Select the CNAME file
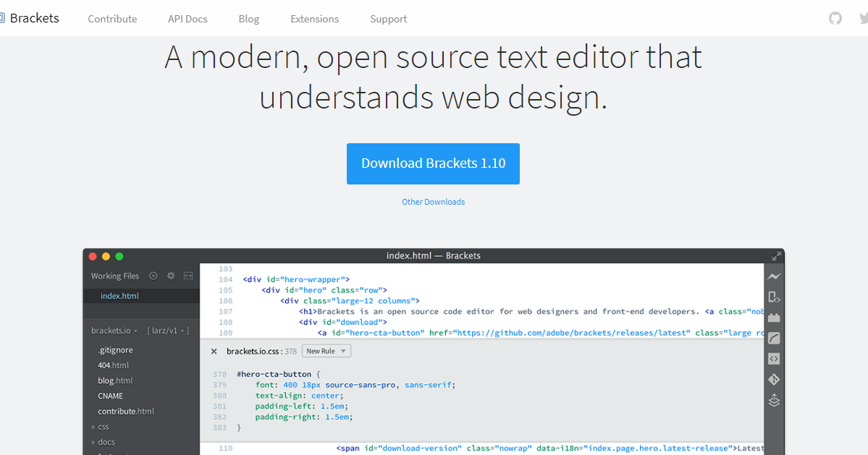This screenshot has width=868, height=455. point(110,396)
